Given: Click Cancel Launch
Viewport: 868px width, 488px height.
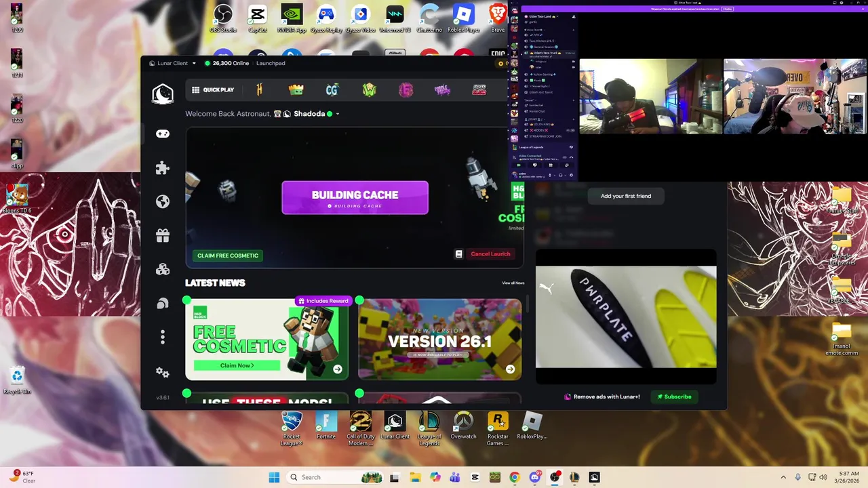Looking at the screenshot, I should 490,254.
